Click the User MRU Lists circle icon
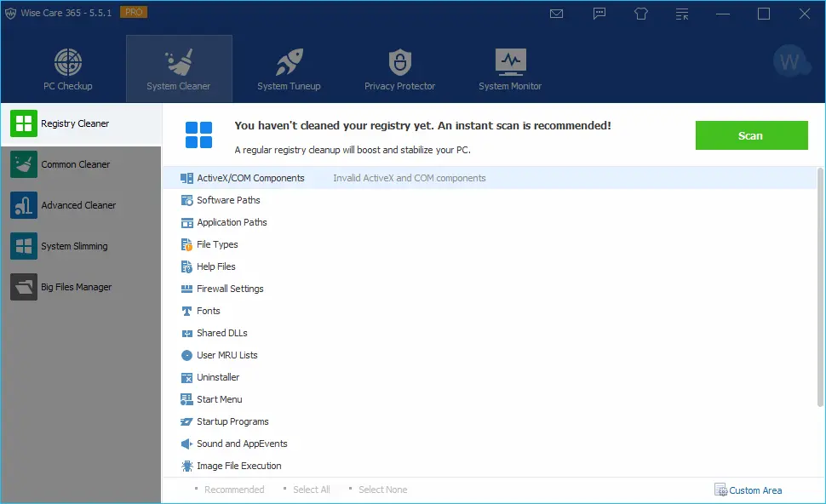Image resolution: width=826 pixels, height=504 pixels. point(186,356)
